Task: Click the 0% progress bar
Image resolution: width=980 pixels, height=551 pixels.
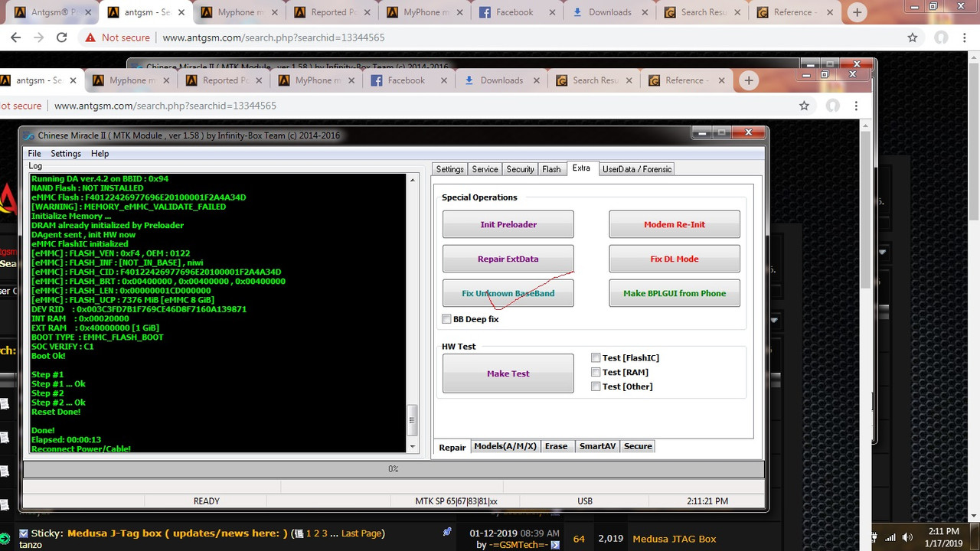Action: (x=394, y=469)
